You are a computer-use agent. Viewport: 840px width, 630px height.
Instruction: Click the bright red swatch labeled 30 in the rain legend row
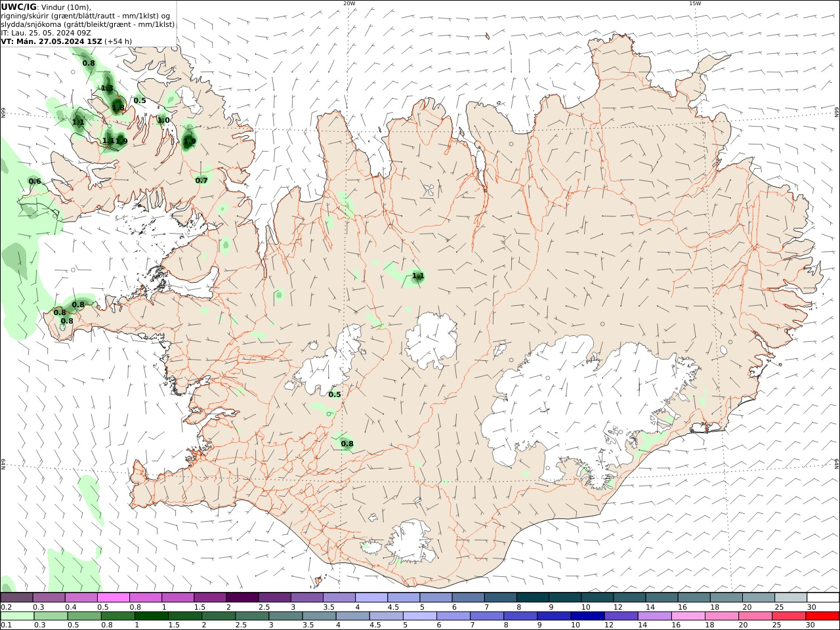pos(822,616)
